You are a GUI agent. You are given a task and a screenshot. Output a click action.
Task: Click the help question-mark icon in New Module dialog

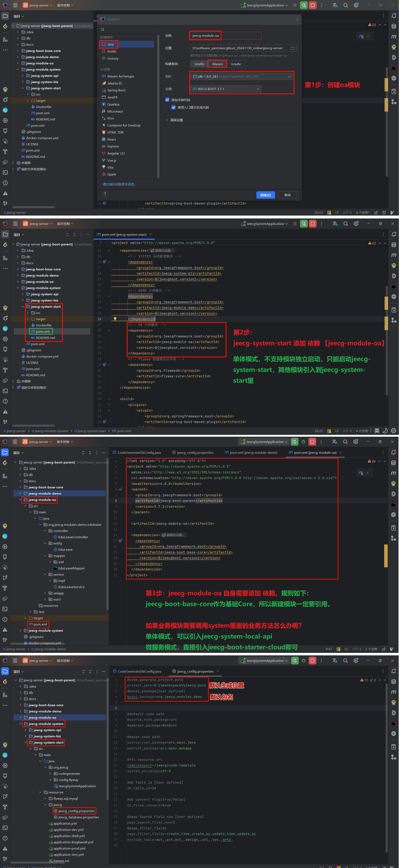105,194
